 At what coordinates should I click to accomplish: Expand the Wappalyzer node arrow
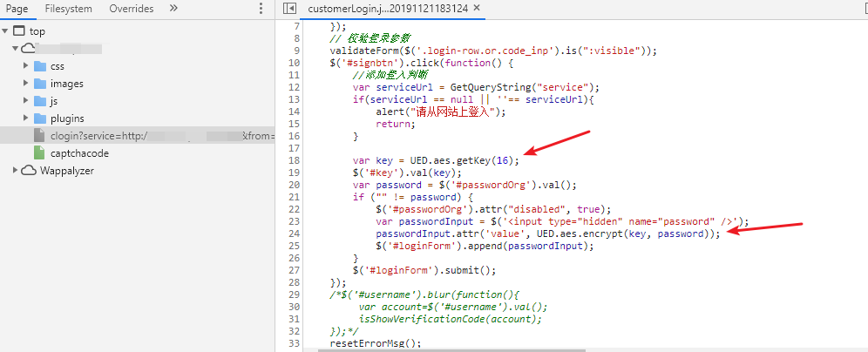[x=16, y=171]
